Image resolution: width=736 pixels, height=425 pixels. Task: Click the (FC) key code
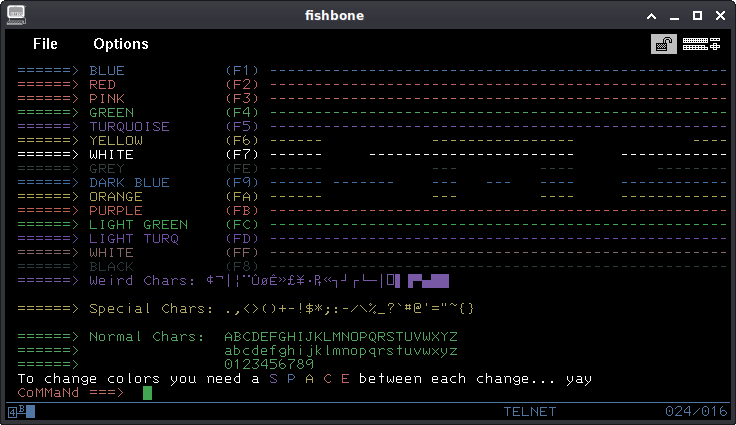pyautogui.click(x=242, y=225)
